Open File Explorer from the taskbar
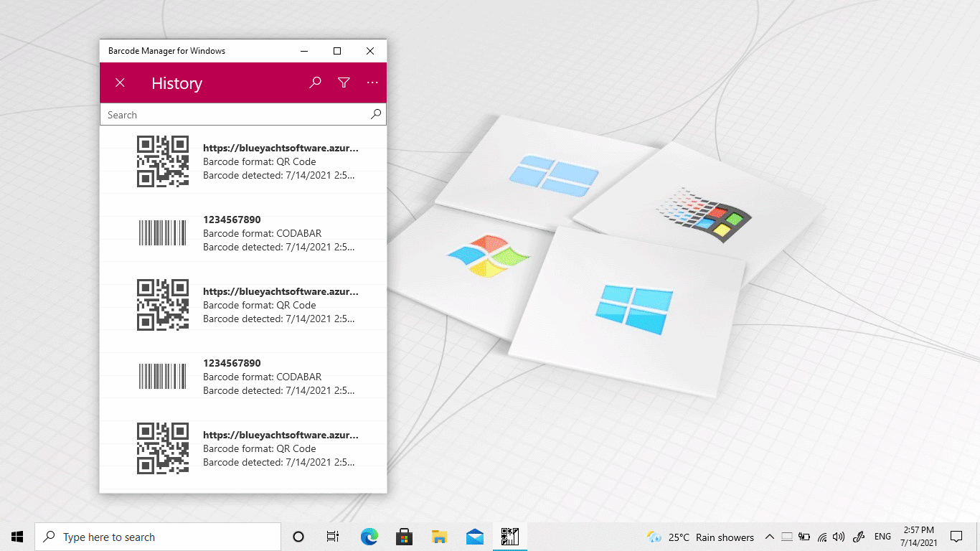 (x=439, y=537)
